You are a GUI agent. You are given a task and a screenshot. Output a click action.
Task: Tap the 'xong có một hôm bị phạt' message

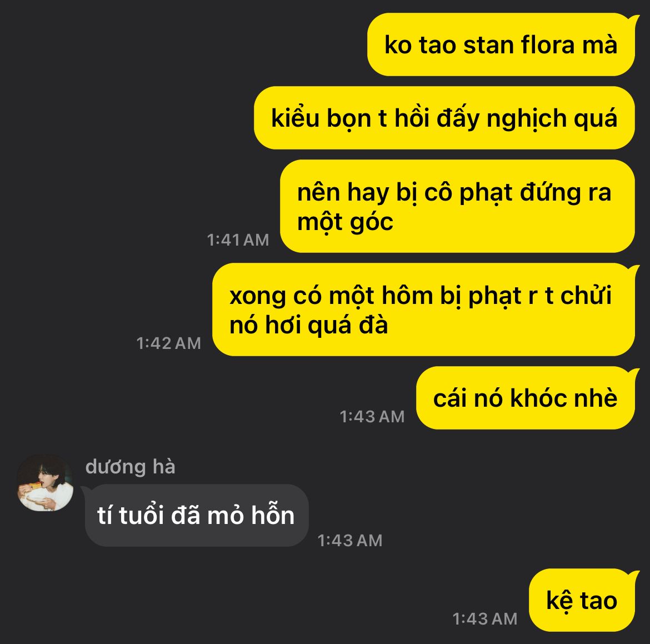[x=423, y=309]
